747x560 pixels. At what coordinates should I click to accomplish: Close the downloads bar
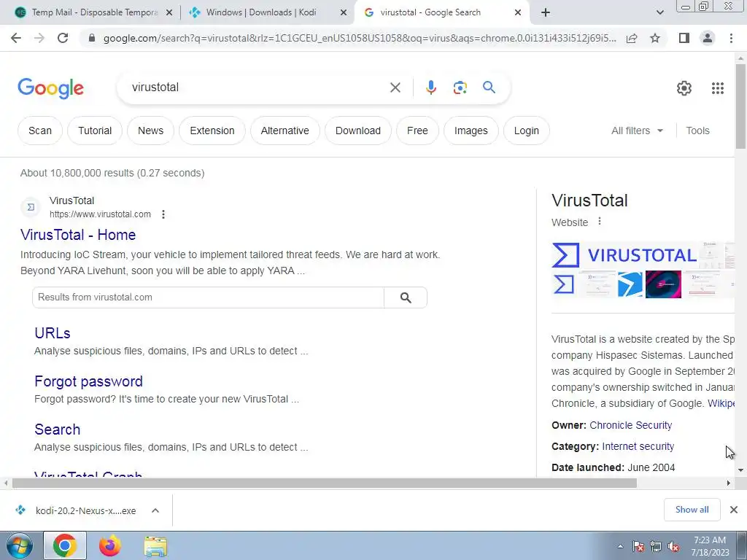734,510
